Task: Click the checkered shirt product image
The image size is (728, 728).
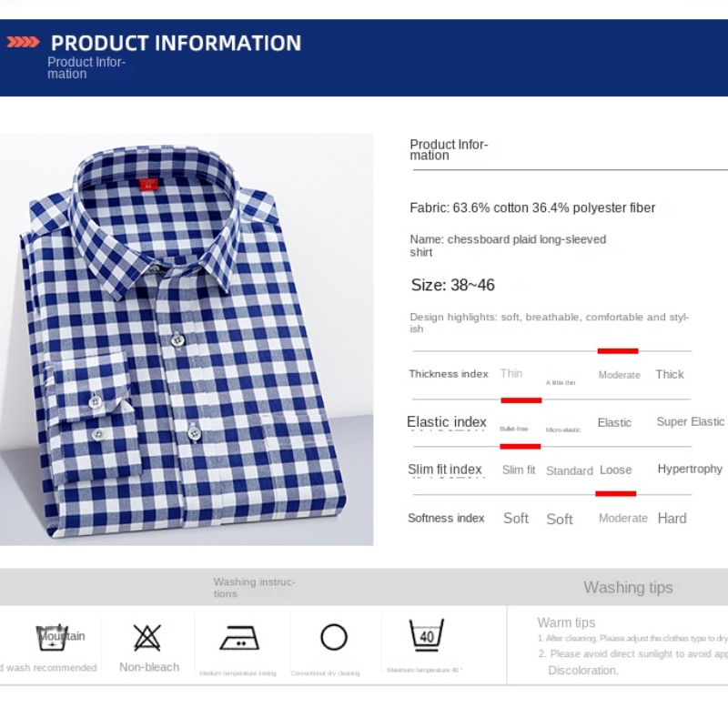Action: [187, 339]
